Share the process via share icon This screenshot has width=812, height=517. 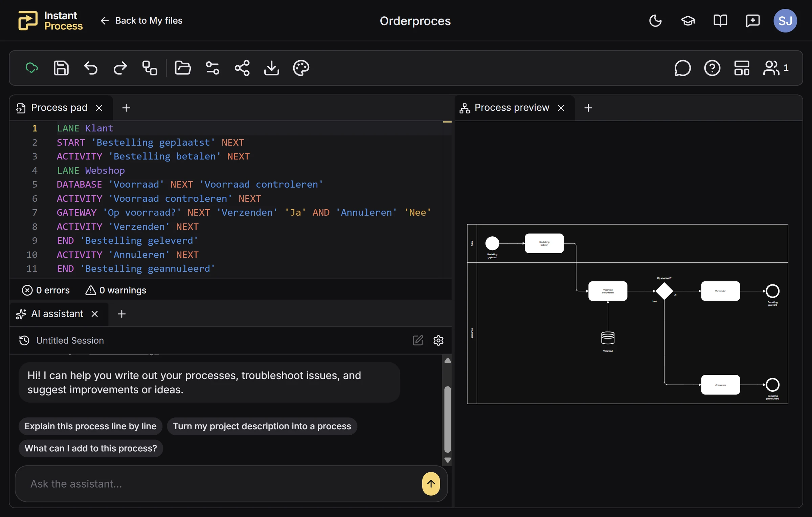[242, 68]
